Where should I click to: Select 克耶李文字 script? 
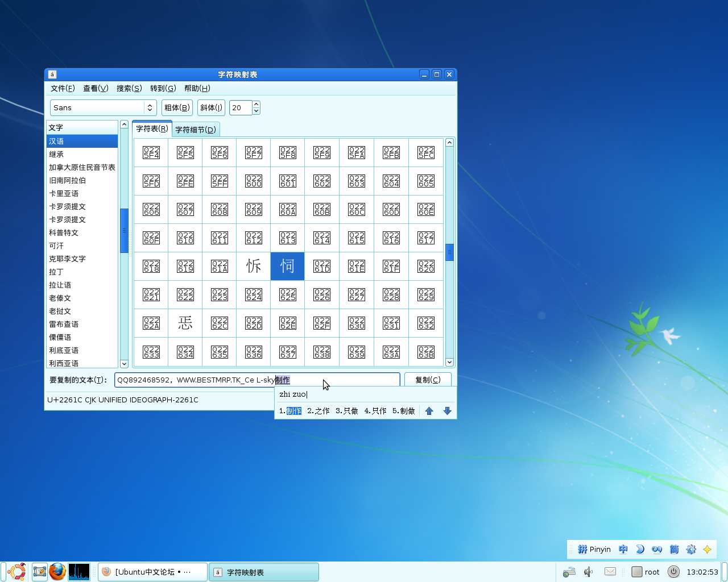click(x=82, y=259)
